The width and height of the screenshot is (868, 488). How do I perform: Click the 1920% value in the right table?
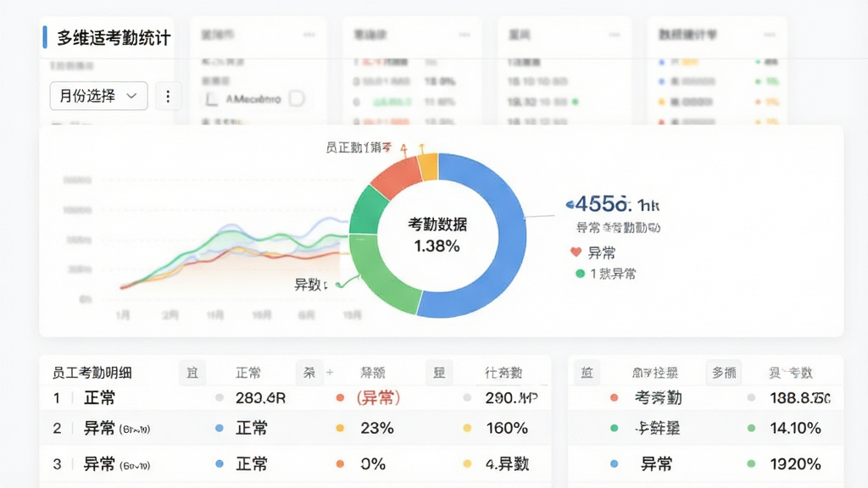(x=795, y=463)
